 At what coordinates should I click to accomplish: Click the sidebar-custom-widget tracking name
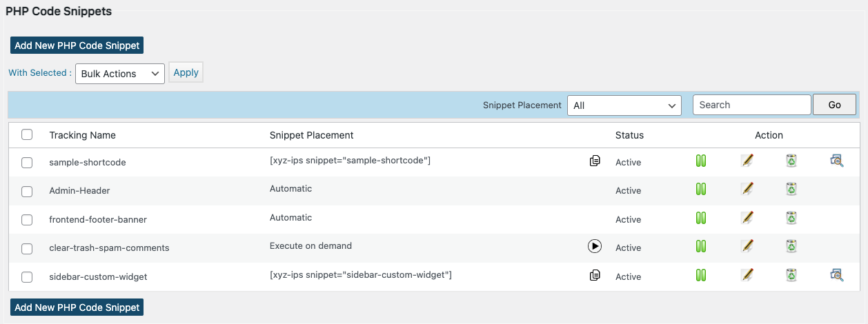coord(98,277)
